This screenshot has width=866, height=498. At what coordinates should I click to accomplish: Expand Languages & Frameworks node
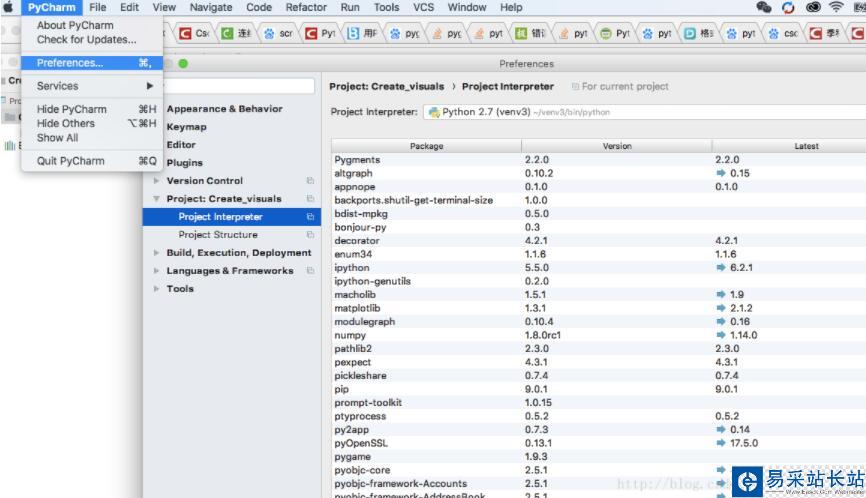tap(157, 271)
